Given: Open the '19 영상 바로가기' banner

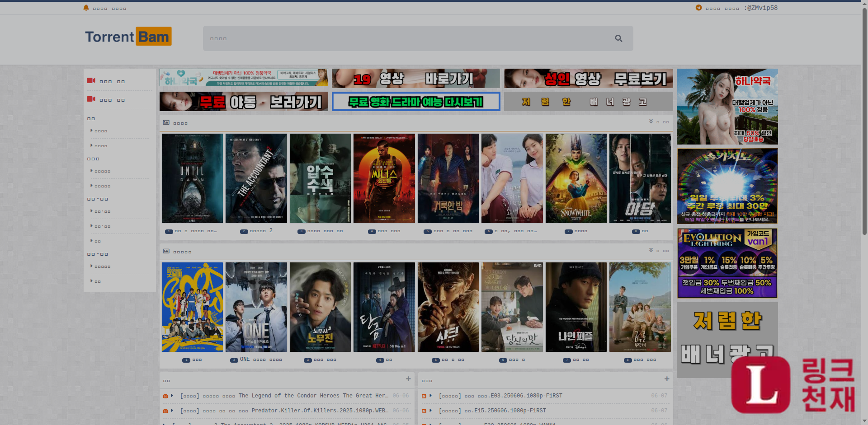Looking at the screenshot, I should pyautogui.click(x=416, y=78).
